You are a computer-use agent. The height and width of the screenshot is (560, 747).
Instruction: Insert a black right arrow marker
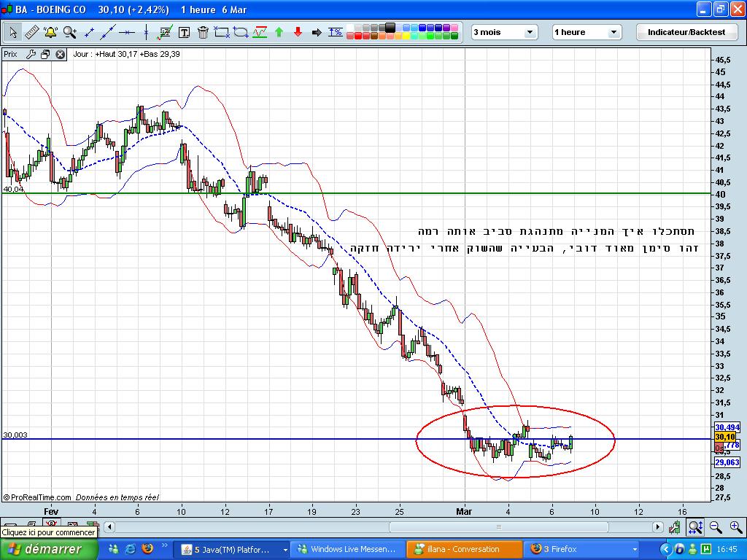click(x=317, y=32)
